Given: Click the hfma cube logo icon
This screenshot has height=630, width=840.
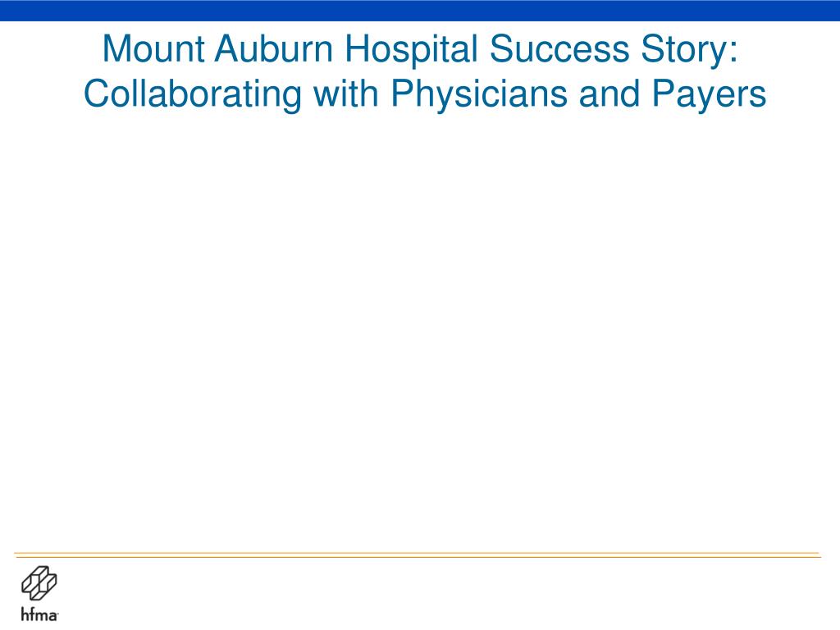Looking at the screenshot, I should (39, 583).
